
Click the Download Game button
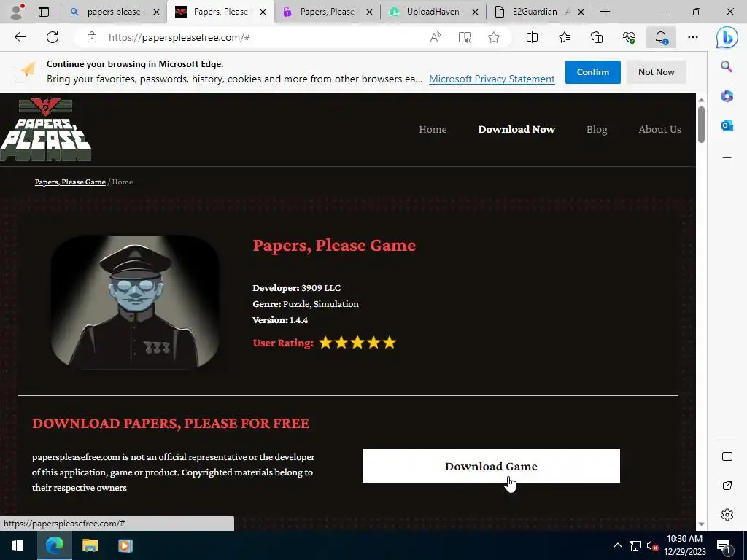[491, 466]
